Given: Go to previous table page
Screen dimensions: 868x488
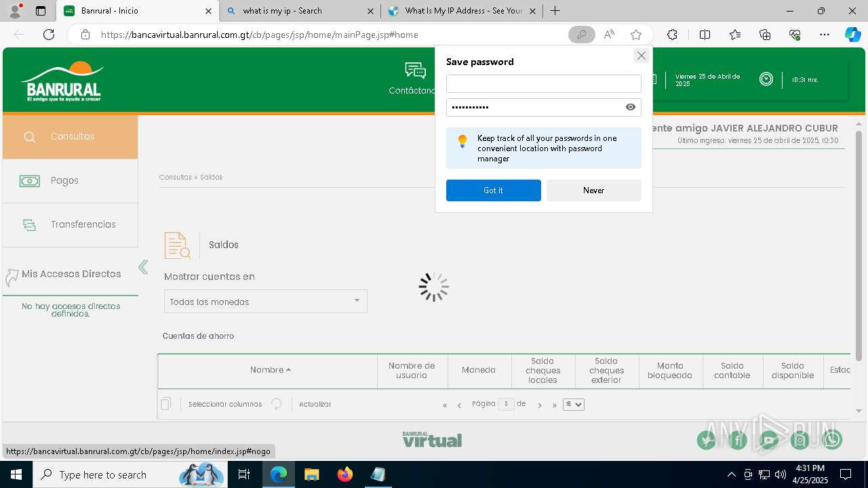Looking at the screenshot, I should click(x=459, y=405).
